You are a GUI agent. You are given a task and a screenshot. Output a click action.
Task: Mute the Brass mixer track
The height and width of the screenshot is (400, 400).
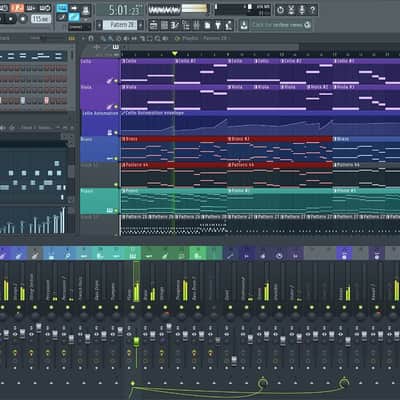pyautogui.click(x=149, y=307)
